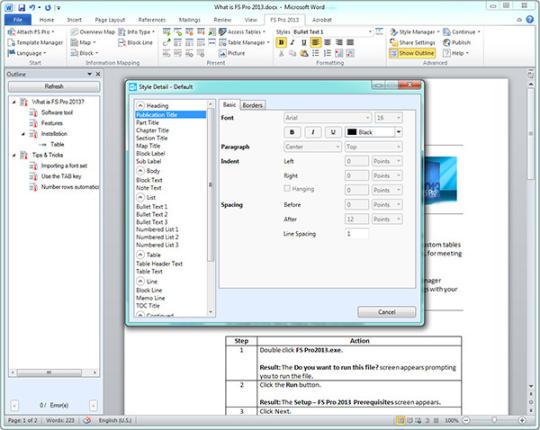The image size is (540, 430).
Task: Toggle Bold in the ribbon Formatting group
Action: pos(281,43)
